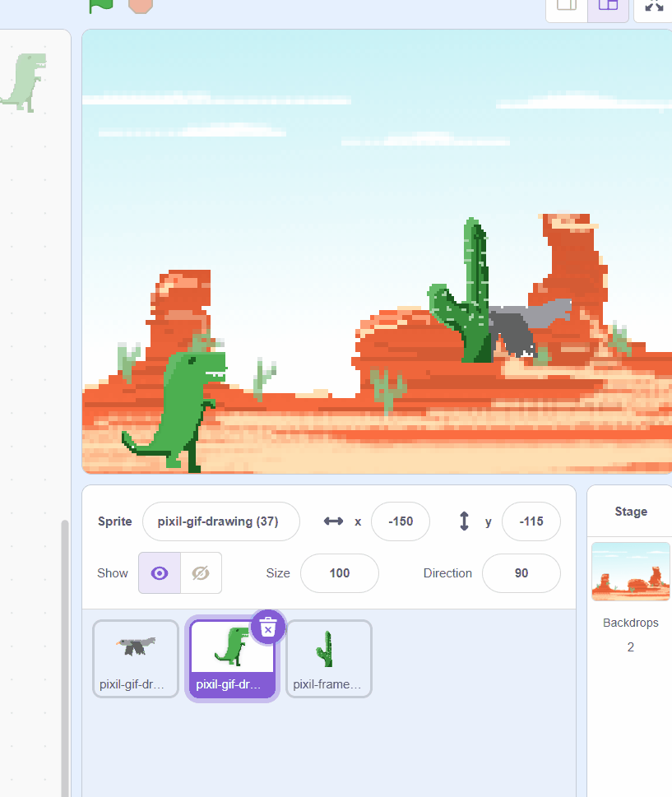The height and width of the screenshot is (797, 672).
Task: Click the "Sprite" label text
Action: click(115, 521)
